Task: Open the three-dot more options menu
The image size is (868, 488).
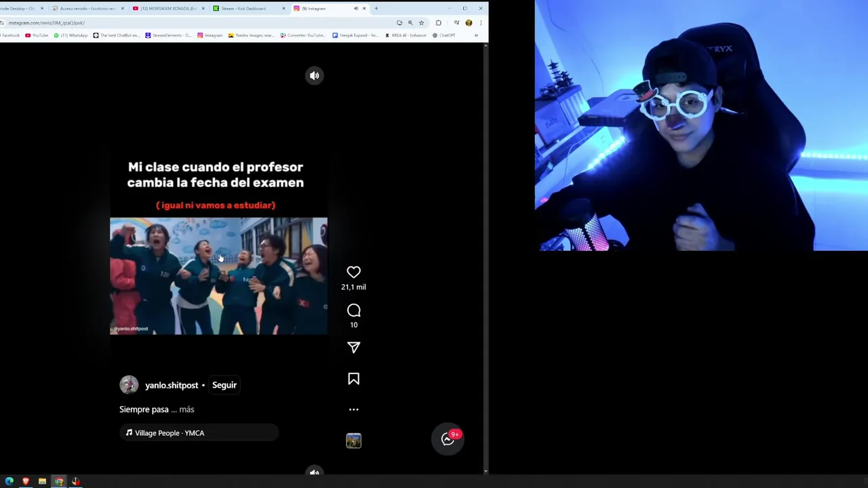Action: [353, 409]
